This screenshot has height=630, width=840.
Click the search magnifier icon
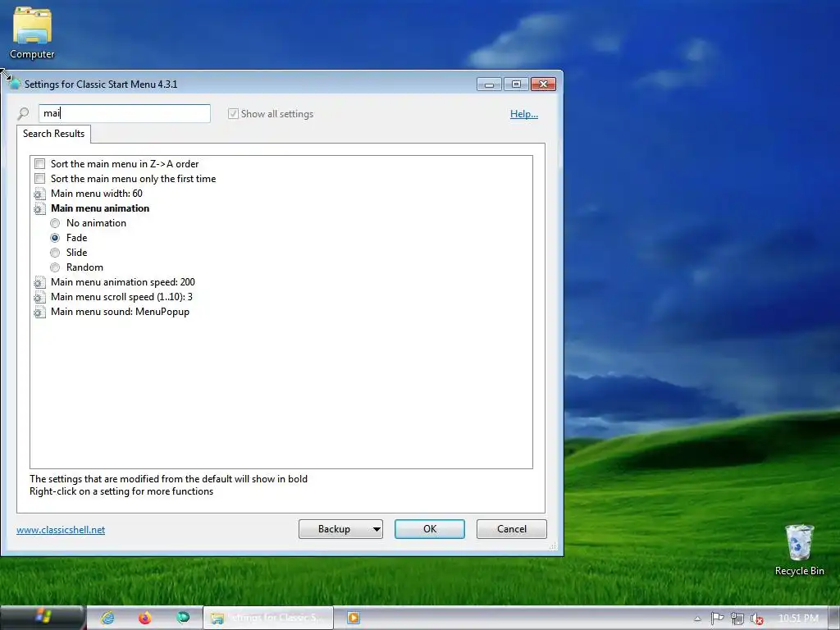pos(23,113)
